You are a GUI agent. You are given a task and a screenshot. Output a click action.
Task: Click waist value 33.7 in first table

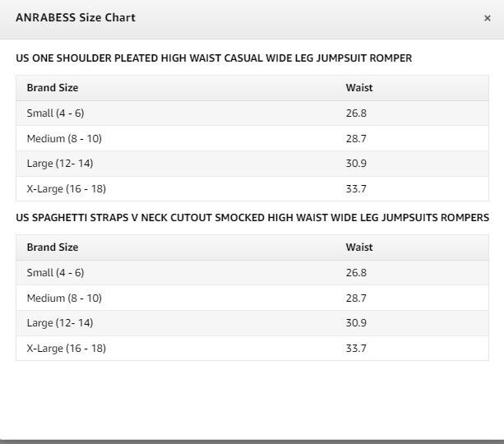356,189
